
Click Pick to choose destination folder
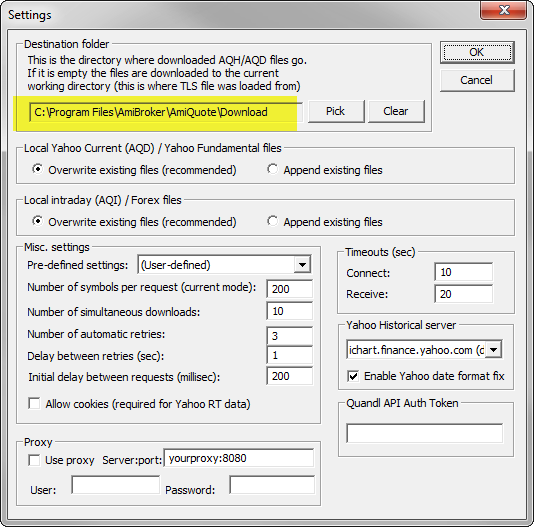336,111
